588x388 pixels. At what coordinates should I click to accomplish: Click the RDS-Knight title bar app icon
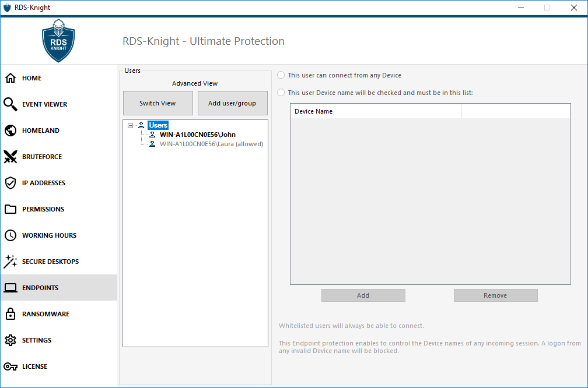(x=7, y=8)
